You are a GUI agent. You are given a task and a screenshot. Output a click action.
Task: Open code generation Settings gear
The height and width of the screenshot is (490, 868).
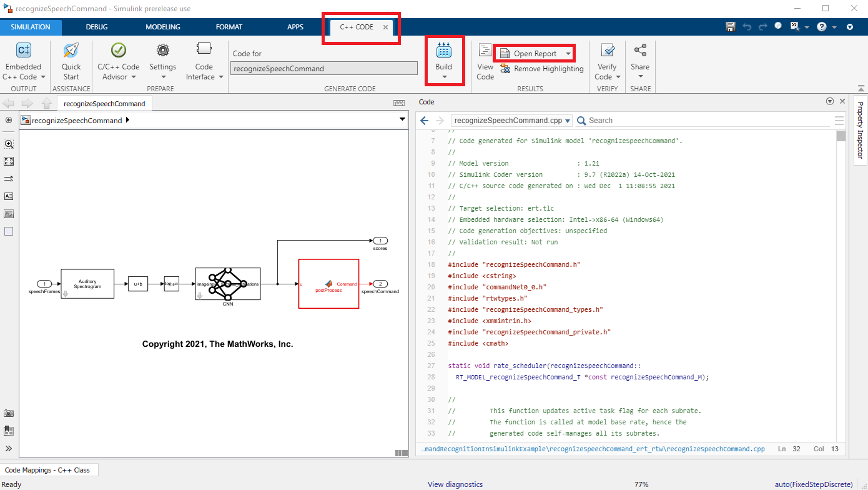pos(162,51)
